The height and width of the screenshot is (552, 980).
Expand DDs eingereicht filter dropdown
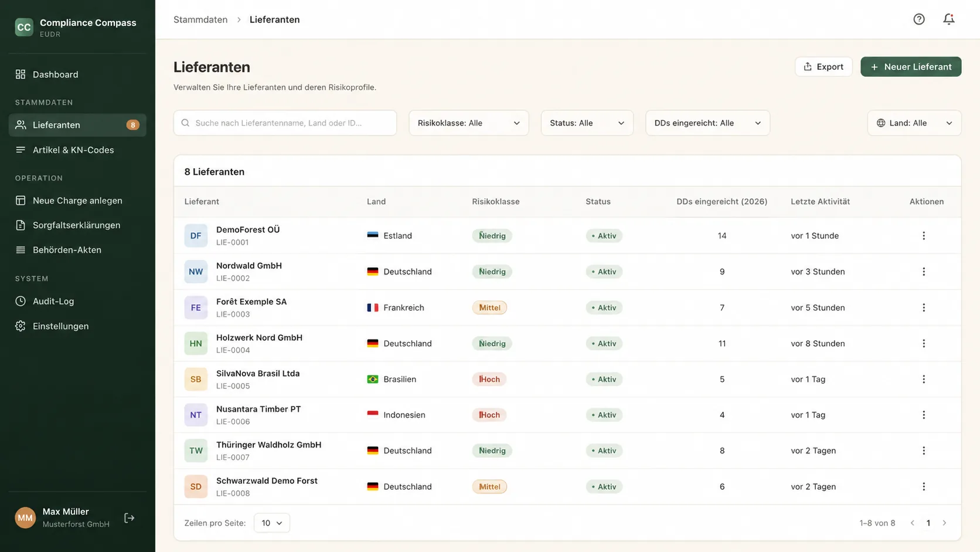(x=707, y=123)
